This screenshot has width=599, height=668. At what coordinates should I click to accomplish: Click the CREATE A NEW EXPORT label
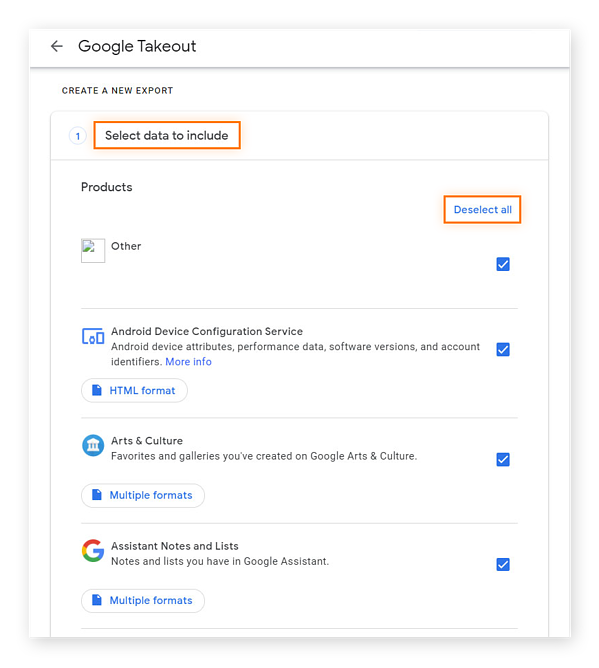(x=117, y=91)
